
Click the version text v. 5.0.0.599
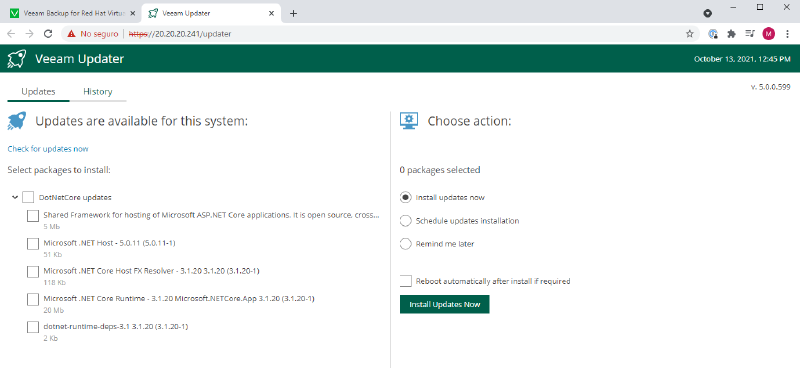[x=770, y=87]
